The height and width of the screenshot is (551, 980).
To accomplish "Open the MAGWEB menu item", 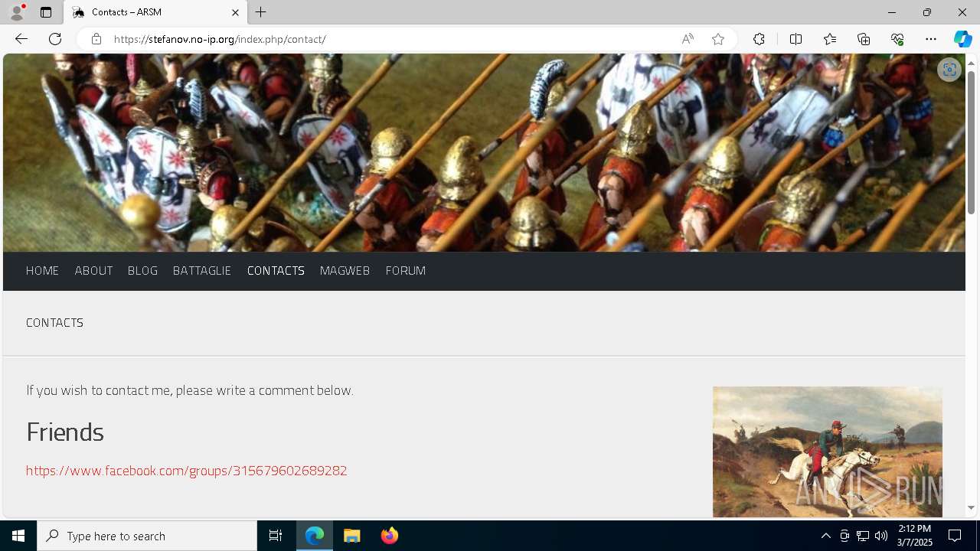I will point(345,271).
